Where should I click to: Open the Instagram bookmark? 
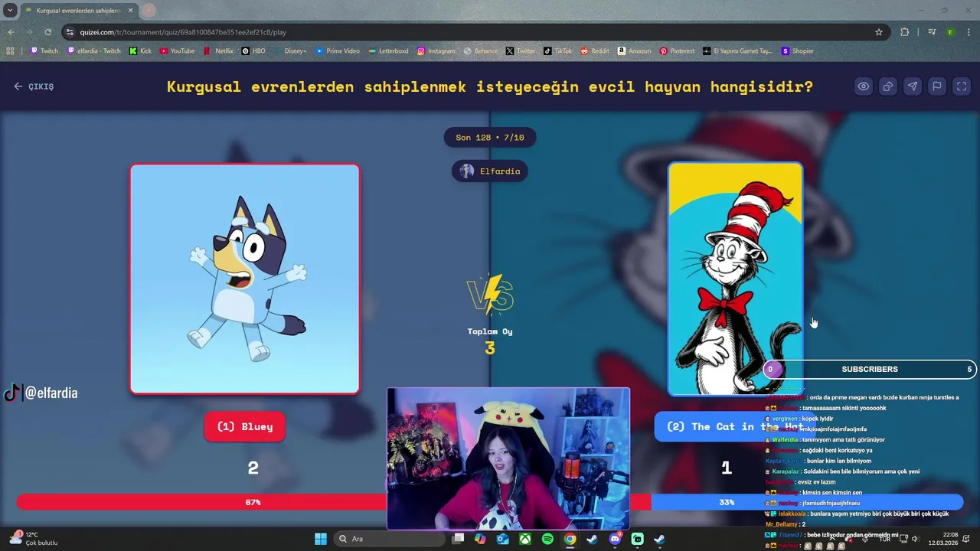click(436, 51)
